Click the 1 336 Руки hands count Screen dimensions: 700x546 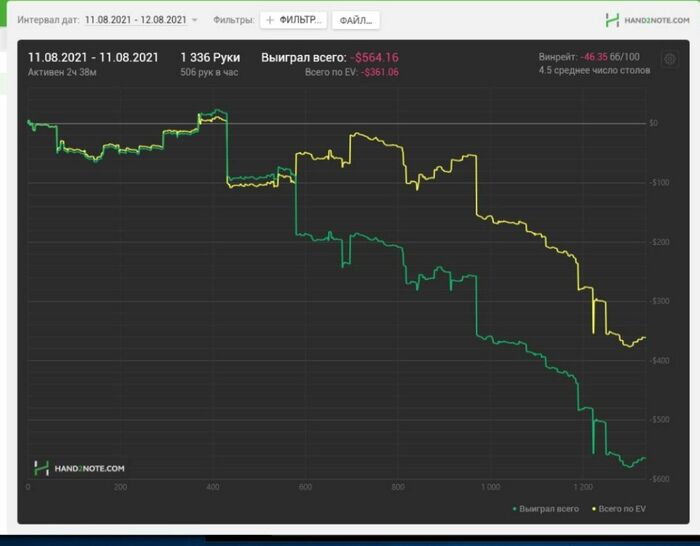[210, 58]
